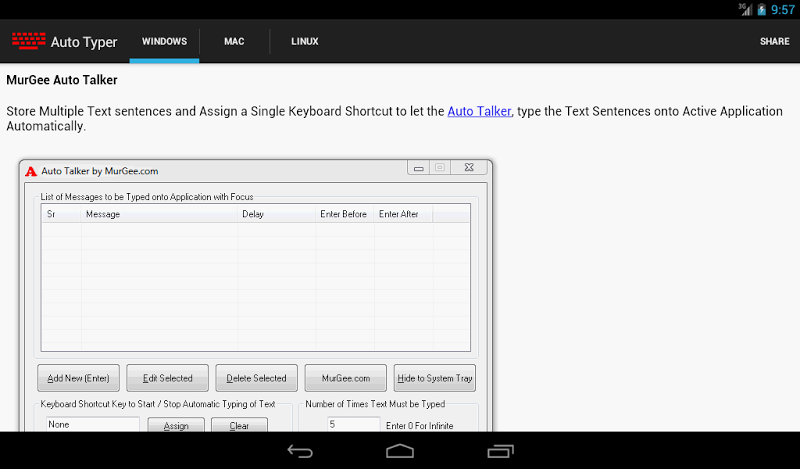Image resolution: width=800 pixels, height=469 pixels.
Task: Open the Auto Talker hyperlink
Action: click(479, 111)
